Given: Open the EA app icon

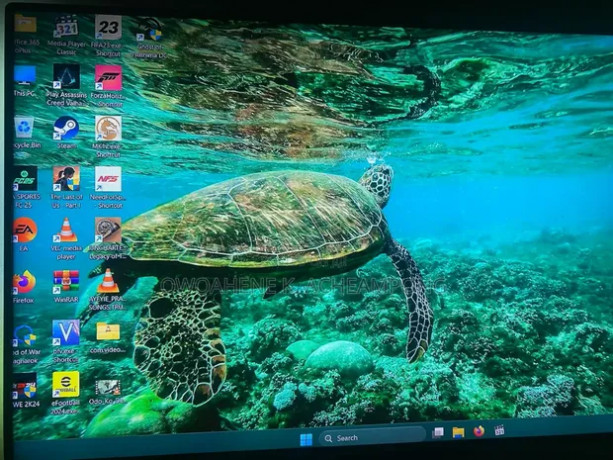Looking at the screenshot, I should click(24, 230).
